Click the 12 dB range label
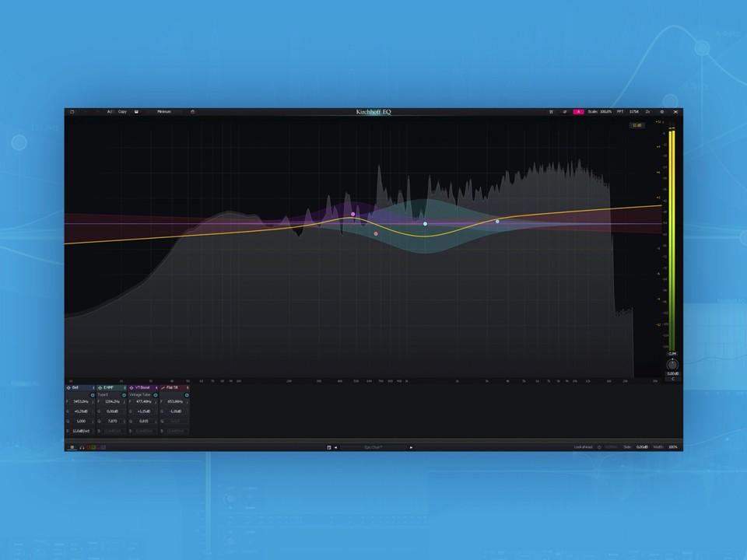 [637, 125]
